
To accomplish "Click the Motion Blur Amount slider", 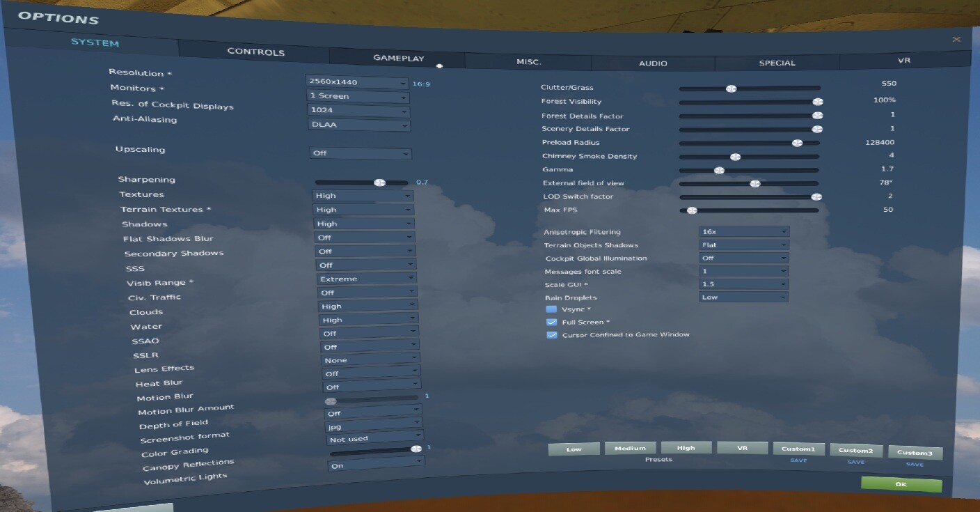I will (x=372, y=401).
